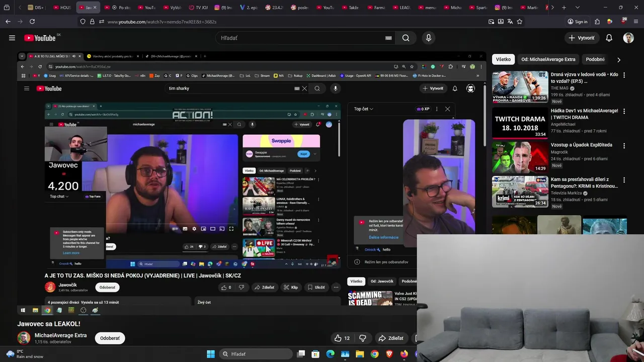The height and width of the screenshot is (362, 644).
Task: Click the YouTube search magnifier button
Action: [x=406, y=38]
